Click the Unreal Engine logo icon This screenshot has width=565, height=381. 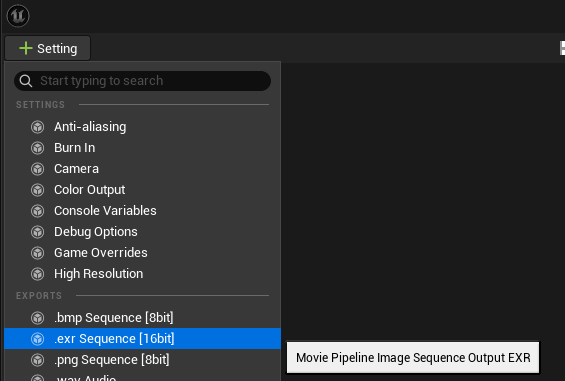tap(18, 16)
